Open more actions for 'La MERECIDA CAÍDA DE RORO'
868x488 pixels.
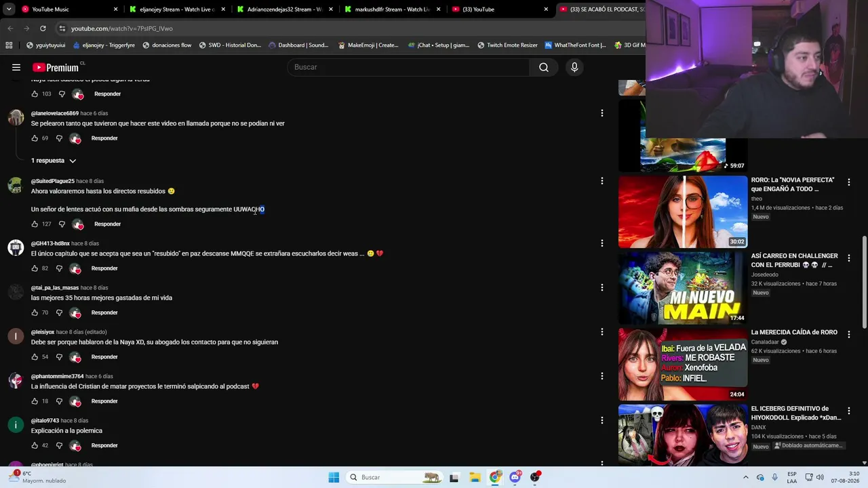(848, 334)
